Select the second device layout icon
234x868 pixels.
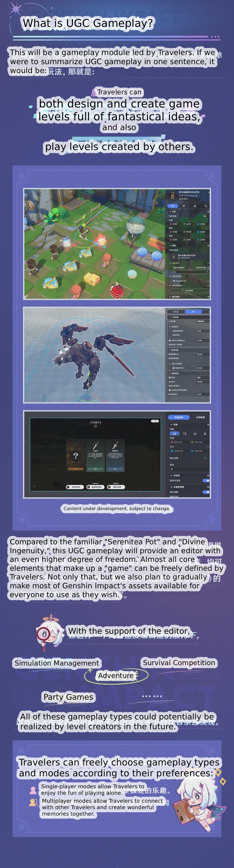[185, 434]
